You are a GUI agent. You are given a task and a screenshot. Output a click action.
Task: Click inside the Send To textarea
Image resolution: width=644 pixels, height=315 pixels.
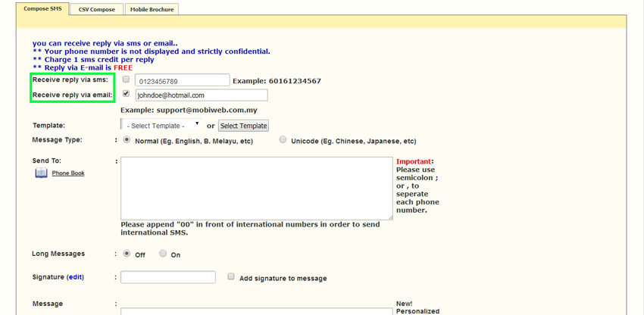[x=256, y=189]
